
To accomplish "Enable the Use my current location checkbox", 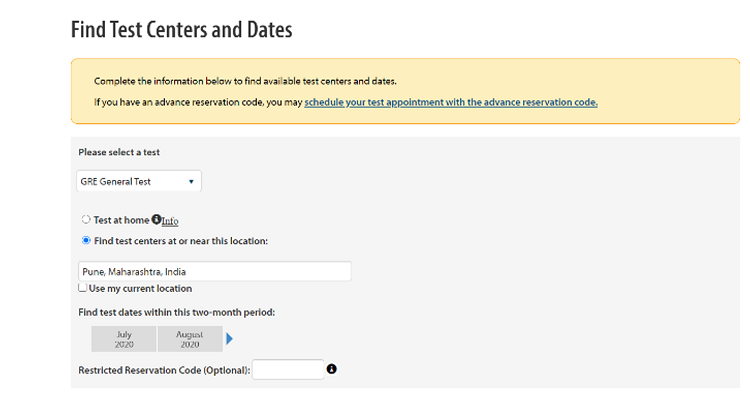I will [83, 288].
